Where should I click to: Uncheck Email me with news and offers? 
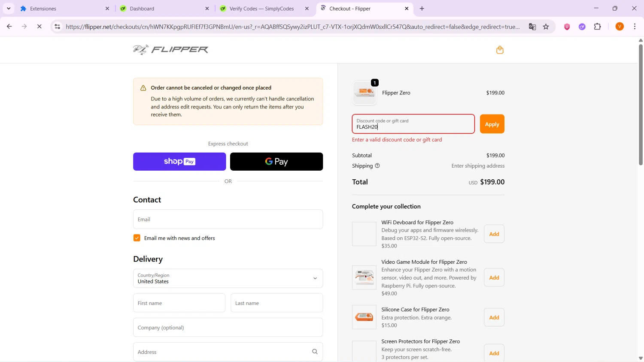click(137, 238)
